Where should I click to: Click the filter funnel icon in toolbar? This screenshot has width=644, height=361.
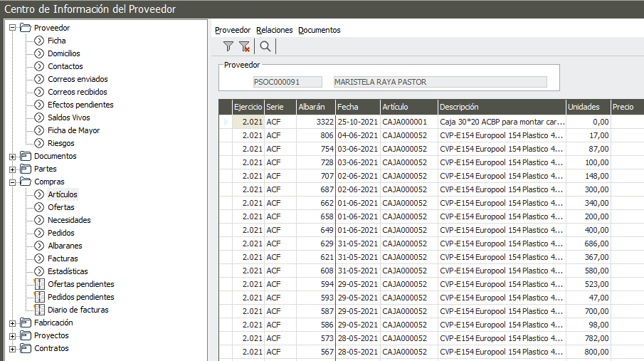click(228, 47)
